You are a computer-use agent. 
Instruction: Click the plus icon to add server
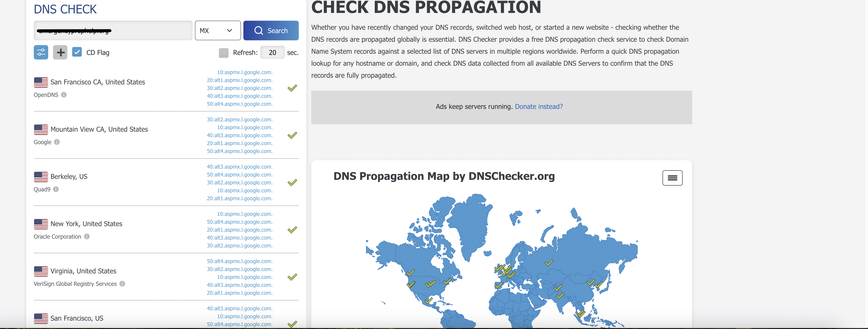tap(60, 52)
